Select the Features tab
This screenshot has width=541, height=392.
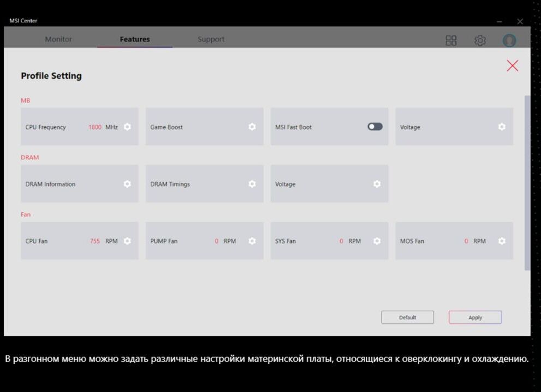click(135, 39)
